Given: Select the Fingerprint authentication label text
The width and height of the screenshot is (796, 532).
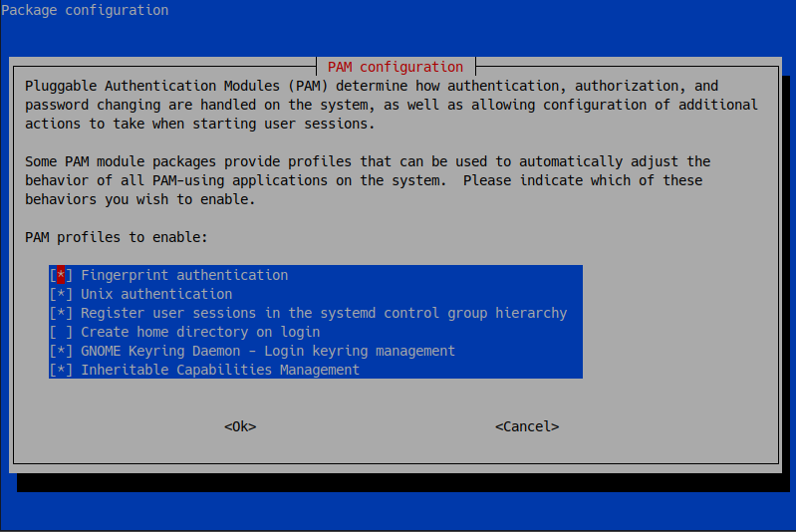Looking at the screenshot, I should tap(184, 275).
